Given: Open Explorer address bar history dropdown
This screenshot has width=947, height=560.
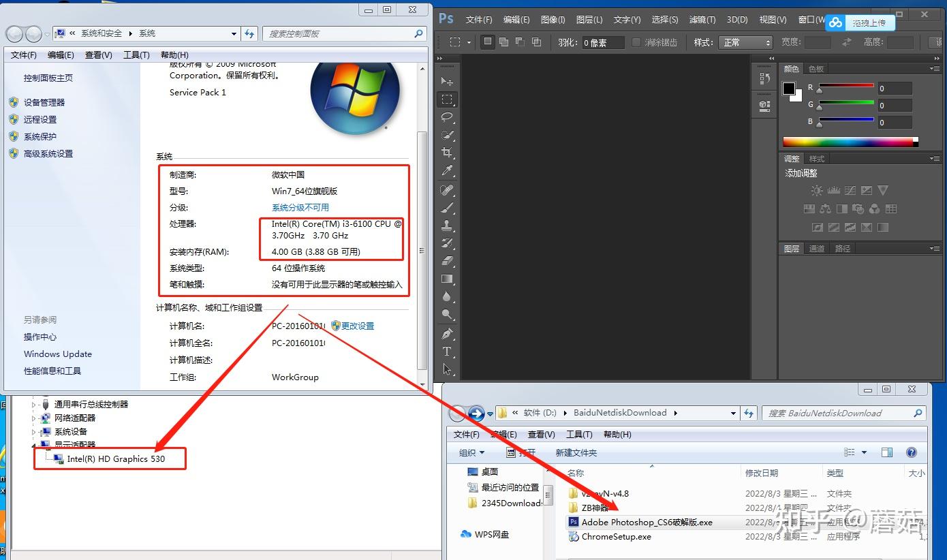Looking at the screenshot, I should [733, 413].
